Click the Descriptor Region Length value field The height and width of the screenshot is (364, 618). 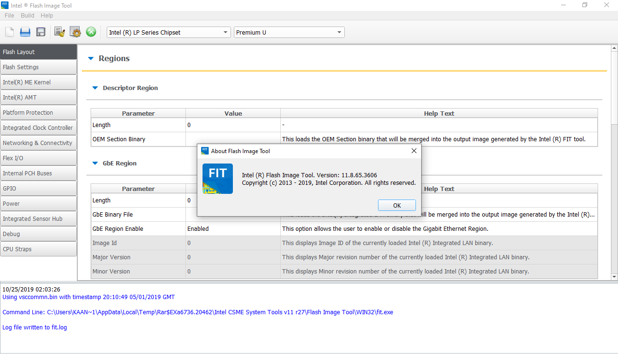pyautogui.click(x=233, y=125)
